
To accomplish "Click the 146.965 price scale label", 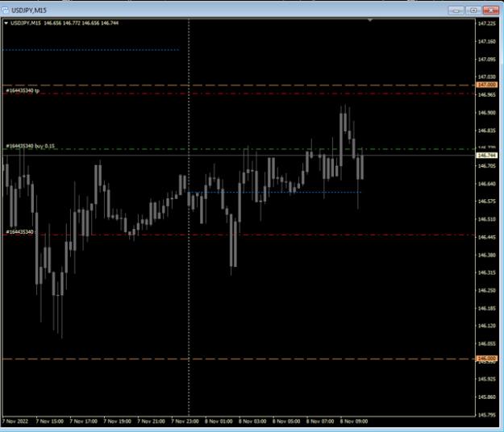I will coord(486,95).
